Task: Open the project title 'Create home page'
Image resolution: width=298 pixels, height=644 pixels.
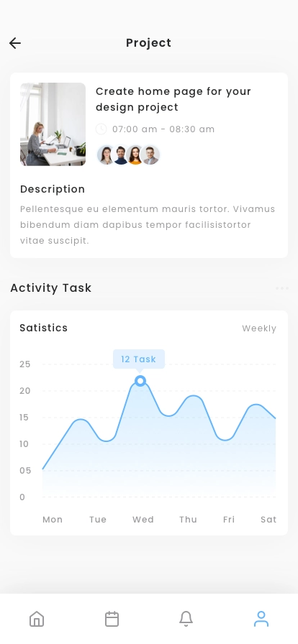Action: (x=173, y=99)
